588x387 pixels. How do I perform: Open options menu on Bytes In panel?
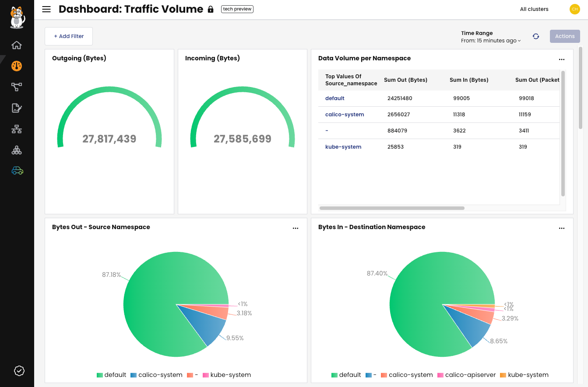tap(562, 228)
